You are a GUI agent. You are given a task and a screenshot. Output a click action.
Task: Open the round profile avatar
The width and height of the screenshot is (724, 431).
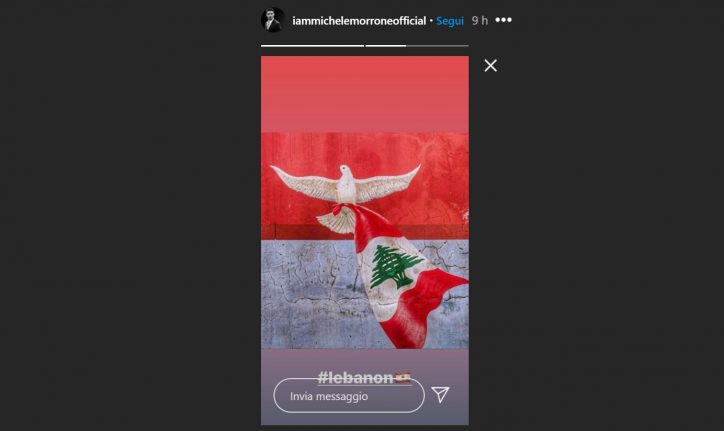pos(273,20)
